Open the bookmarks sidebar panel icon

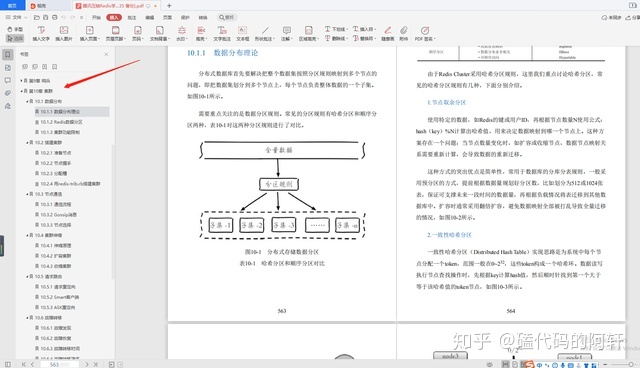pos(8,55)
